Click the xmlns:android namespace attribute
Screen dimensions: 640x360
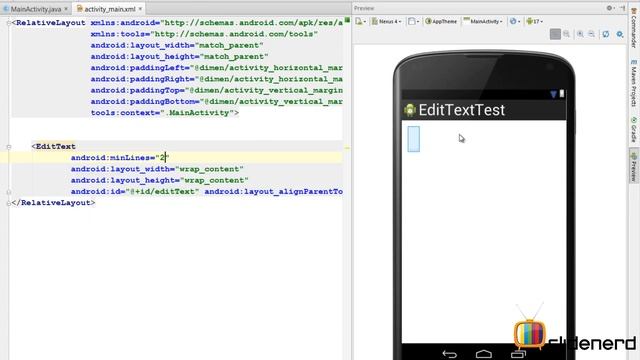point(217,23)
